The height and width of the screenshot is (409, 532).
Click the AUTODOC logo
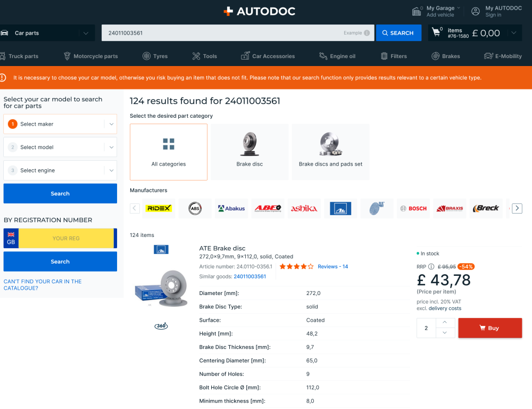point(259,11)
